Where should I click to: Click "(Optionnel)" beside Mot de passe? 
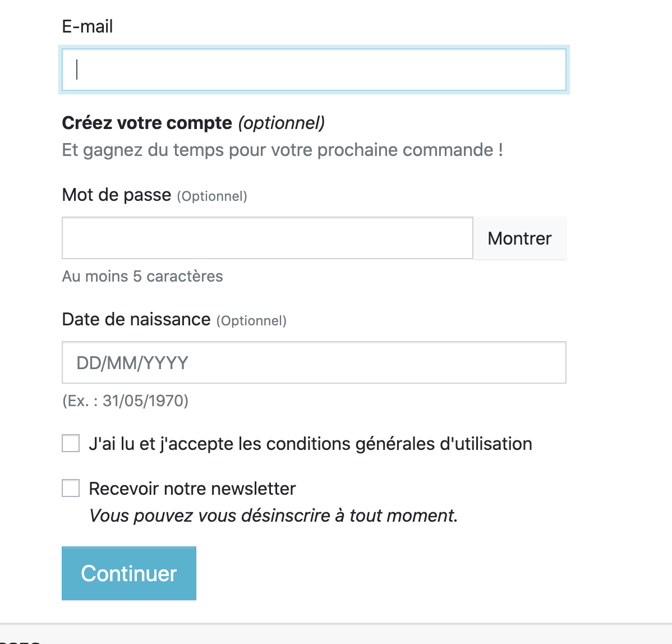tap(212, 196)
